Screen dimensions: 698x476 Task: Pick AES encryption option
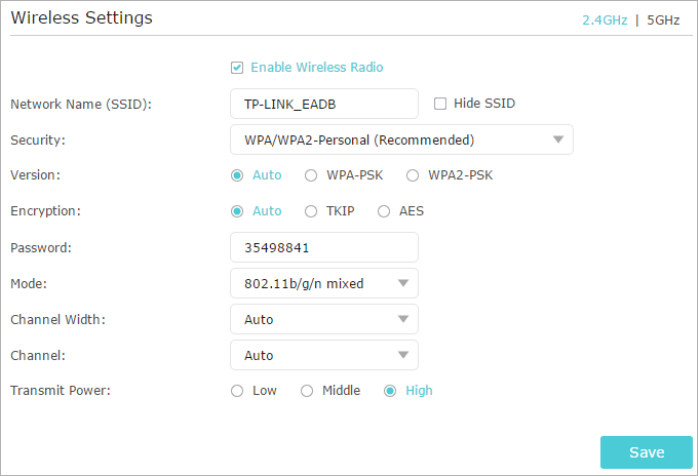click(384, 211)
